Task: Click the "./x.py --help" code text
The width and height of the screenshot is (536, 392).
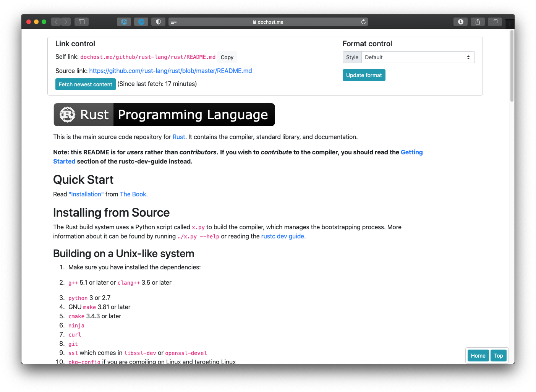Action: click(198, 236)
